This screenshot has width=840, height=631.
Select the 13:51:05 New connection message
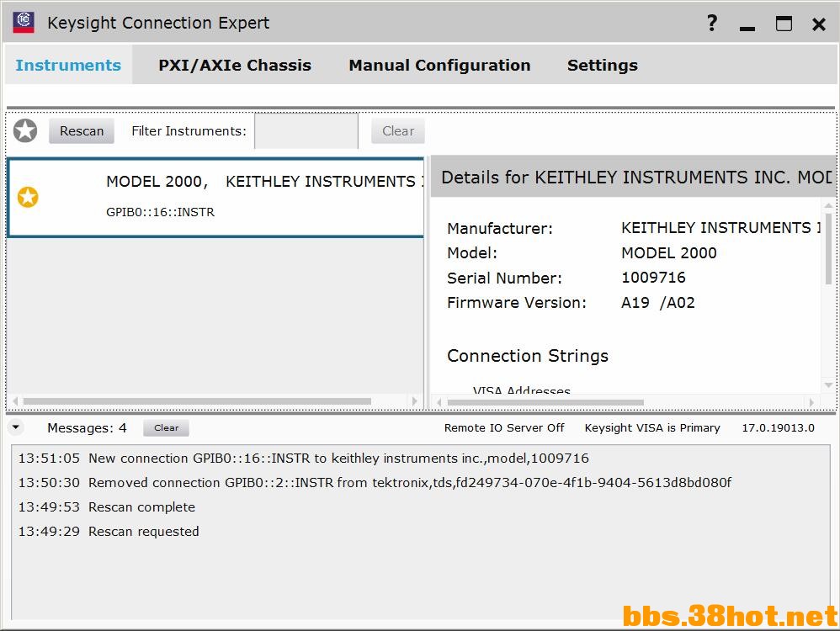tap(303, 459)
